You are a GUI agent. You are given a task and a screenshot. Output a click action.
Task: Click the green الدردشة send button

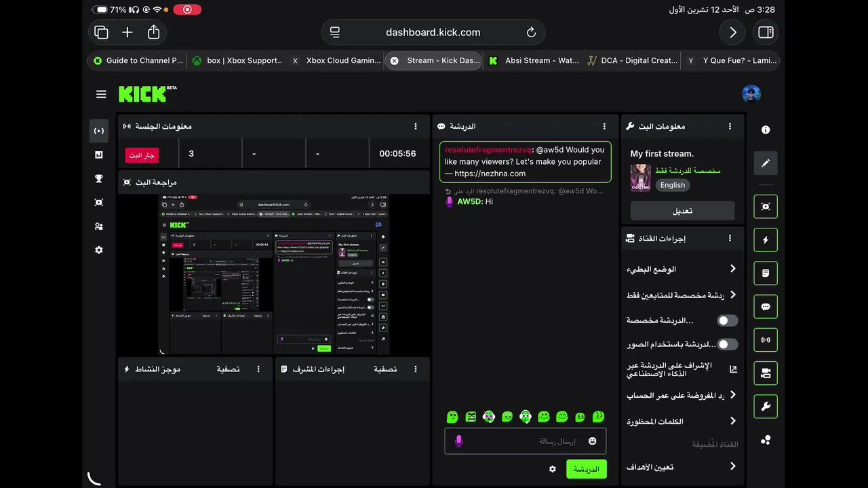tap(587, 469)
